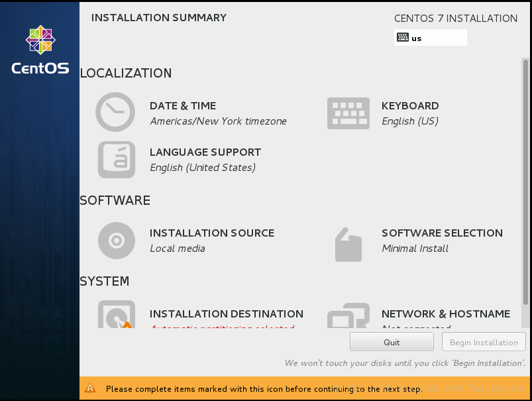Click the INSTALLATION DESTINATION text label
Image resolution: width=532 pixels, height=401 pixels.
(227, 314)
